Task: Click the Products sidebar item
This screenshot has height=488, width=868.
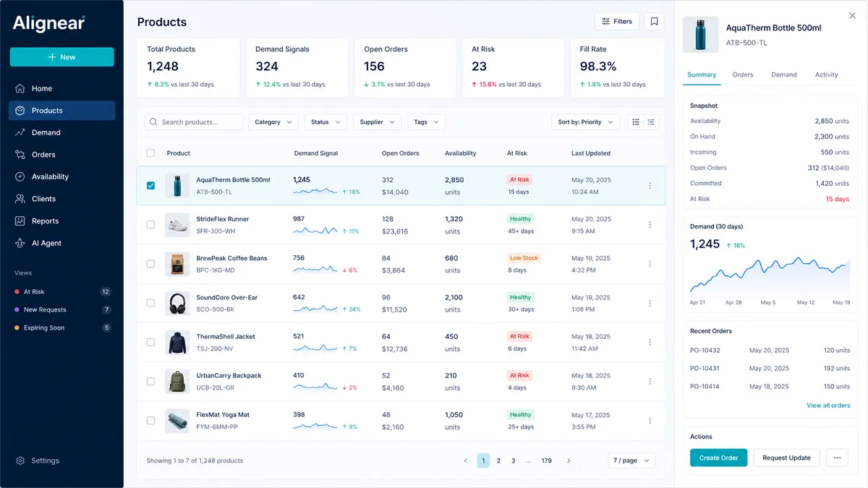Action: 61,111
